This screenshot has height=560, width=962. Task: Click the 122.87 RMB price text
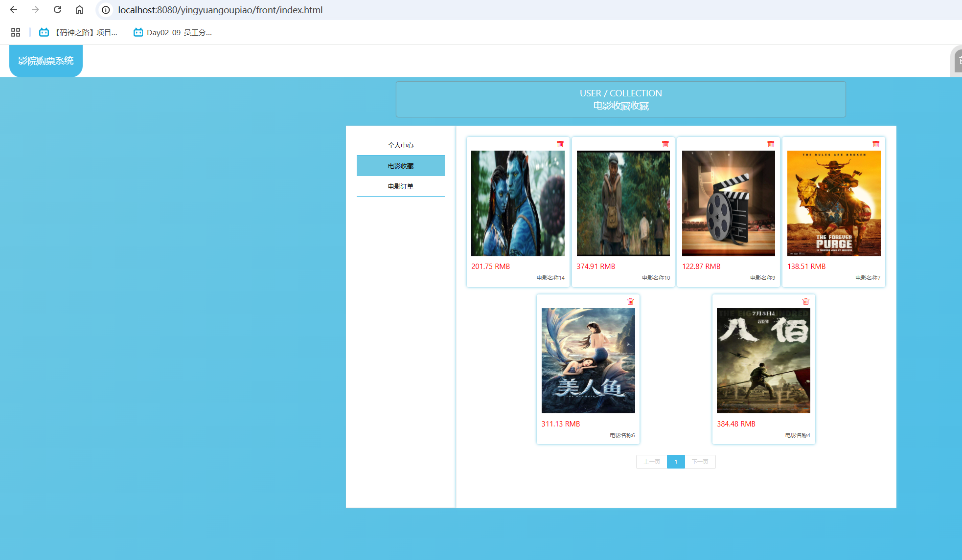coord(701,267)
